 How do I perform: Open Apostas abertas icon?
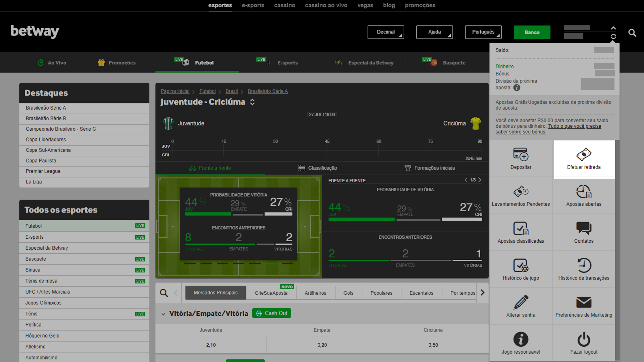[x=584, y=192]
